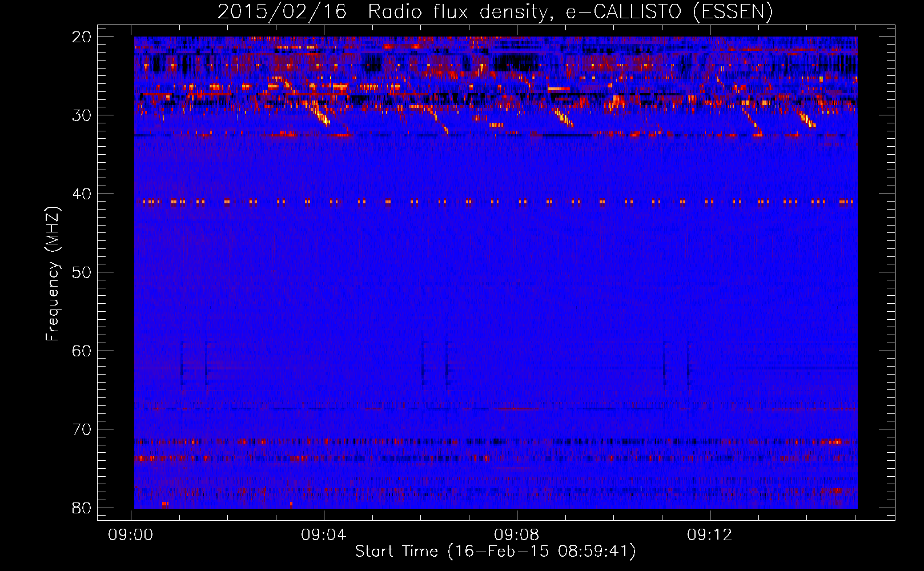Click the "09:04" time tick label
This screenshot has width=924, height=571.
click(x=324, y=535)
